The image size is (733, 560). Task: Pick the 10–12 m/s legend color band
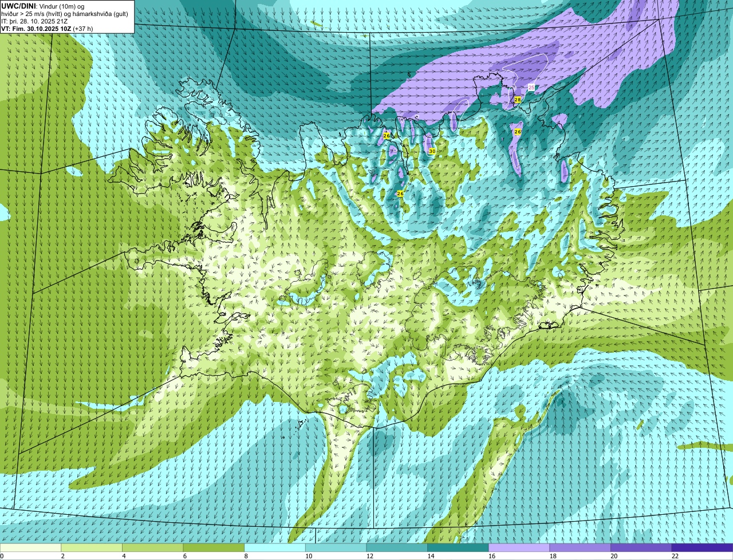(x=336, y=547)
